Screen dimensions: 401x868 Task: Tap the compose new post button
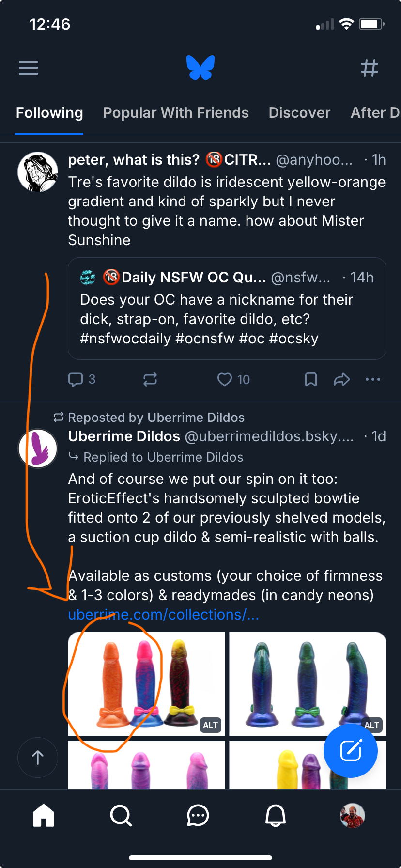tap(351, 750)
